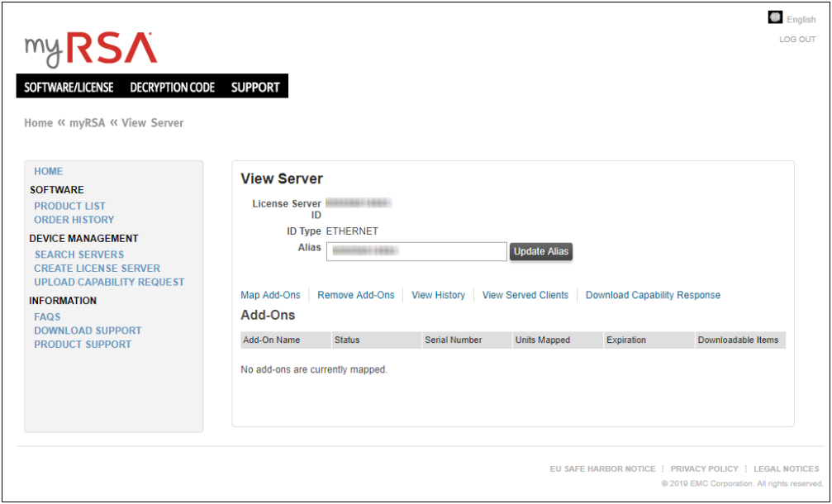Image resolution: width=832 pixels, height=504 pixels.
Task: Select Remove Add-Ons
Action: [356, 295]
